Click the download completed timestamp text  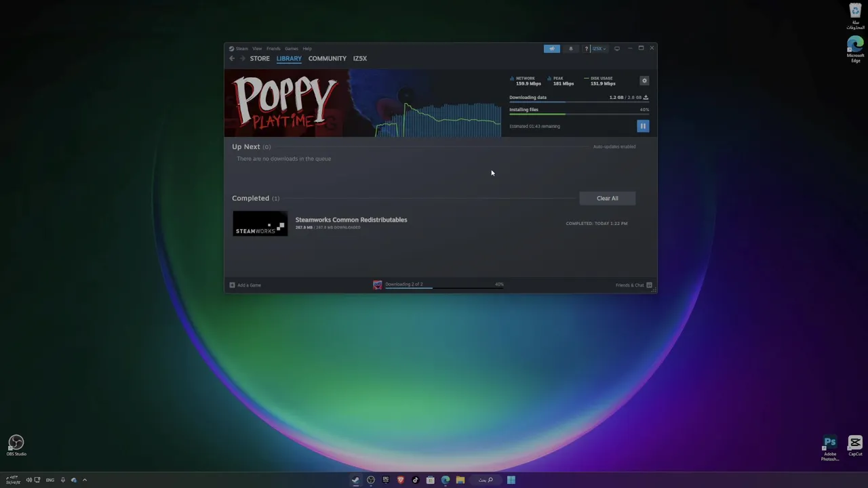click(597, 224)
